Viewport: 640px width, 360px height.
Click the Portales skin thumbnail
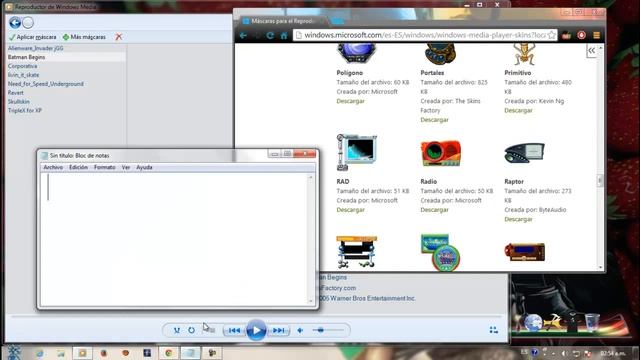440,55
